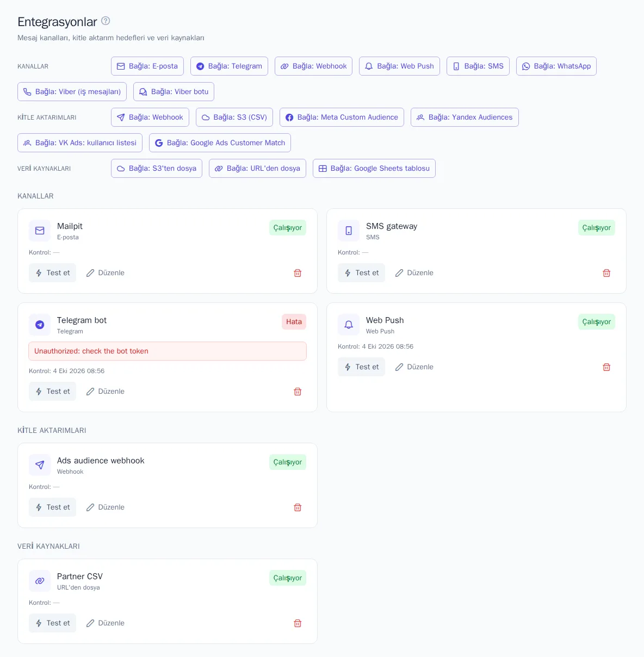644x657 pixels.
Task: Run Test et on Web Push
Action: (x=361, y=367)
